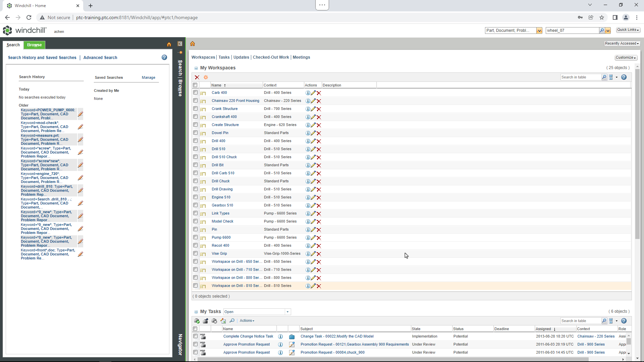Open the My Tasks Open filter dropdown
Screen dimensions: 644x362
coord(287,312)
